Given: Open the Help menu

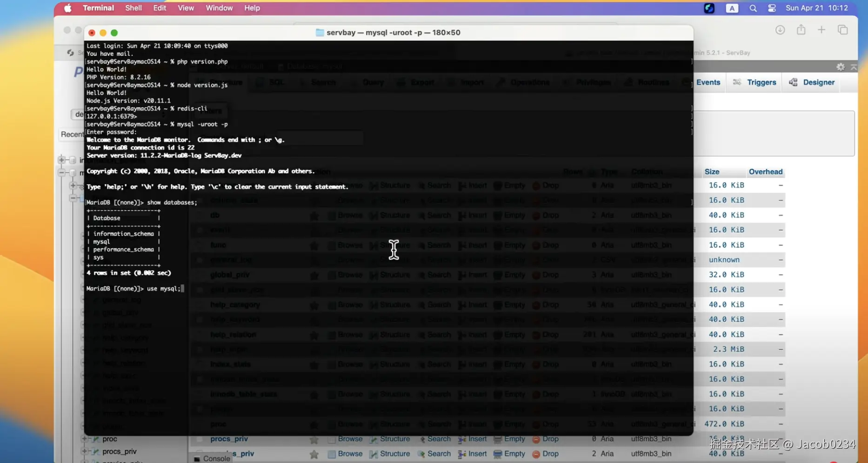Looking at the screenshot, I should [252, 8].
